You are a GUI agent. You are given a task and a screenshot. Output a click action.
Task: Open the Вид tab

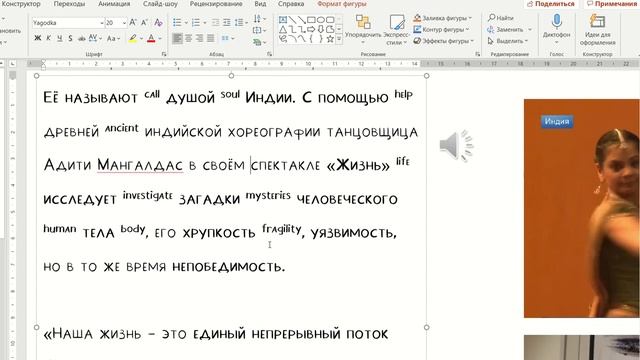pyautogui.click(x=260, y=4)
